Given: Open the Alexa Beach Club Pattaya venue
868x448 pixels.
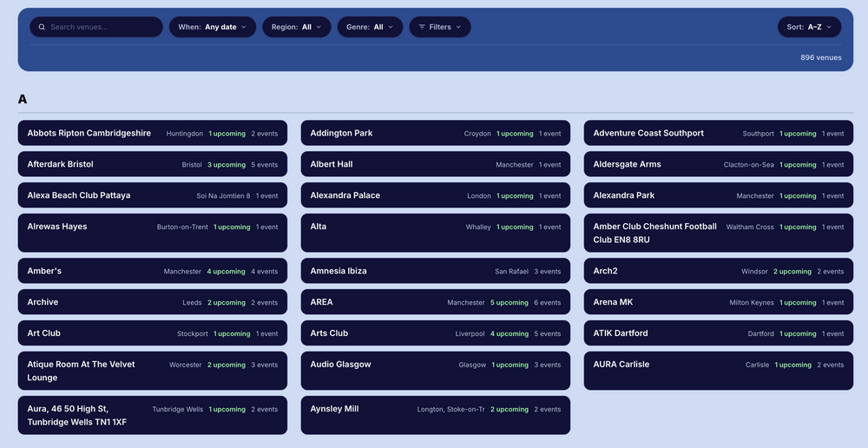Looking at the screenshot, I should (153, 195).
